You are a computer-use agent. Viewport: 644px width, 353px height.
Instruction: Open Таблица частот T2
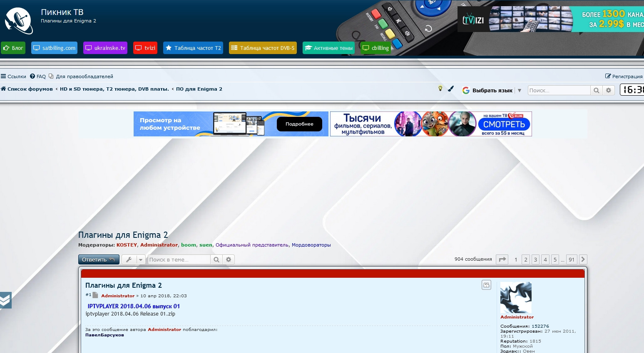coord(193,48)
